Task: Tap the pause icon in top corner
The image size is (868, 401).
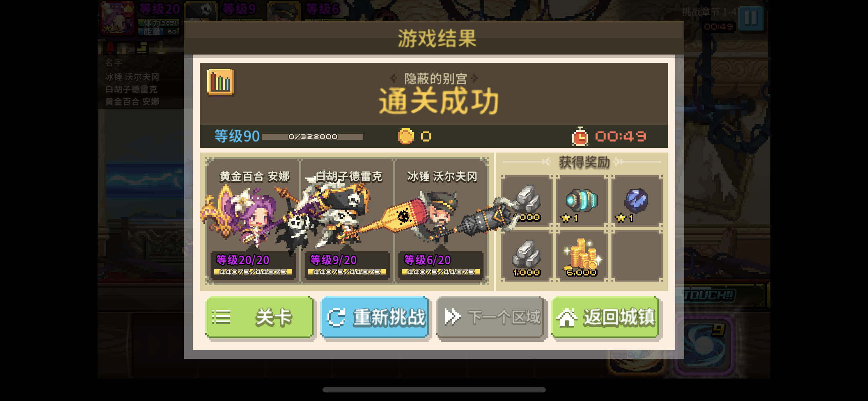Action: click(751, 18)
